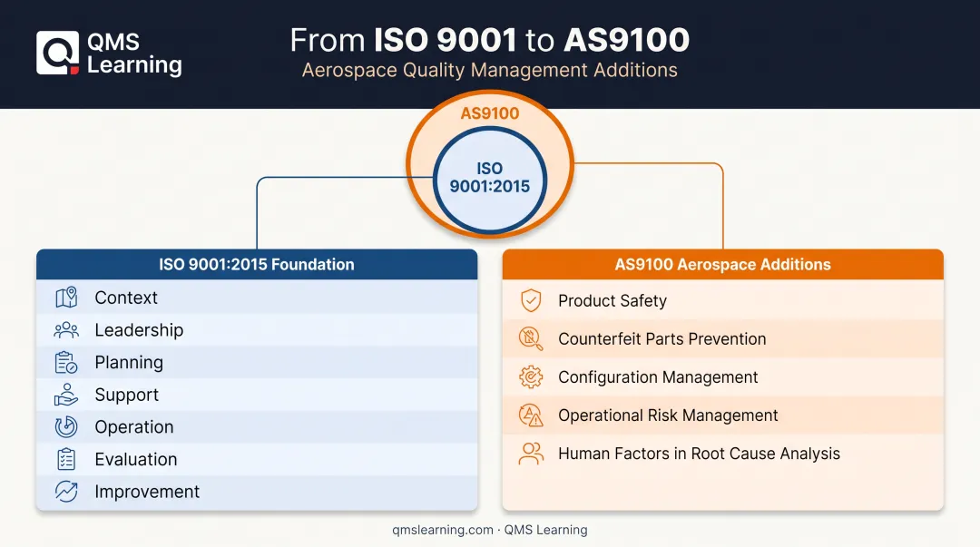
Task: Click the Context map pin icon
Action: pyautogui.click(x=66, y=298)
